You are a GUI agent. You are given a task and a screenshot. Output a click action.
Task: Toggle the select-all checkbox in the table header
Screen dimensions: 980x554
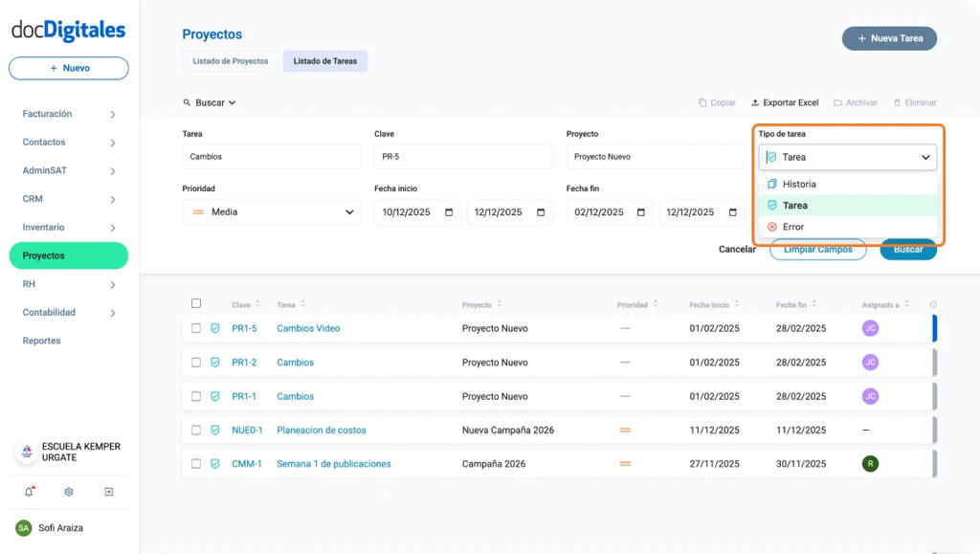click(x=196, y=303)
